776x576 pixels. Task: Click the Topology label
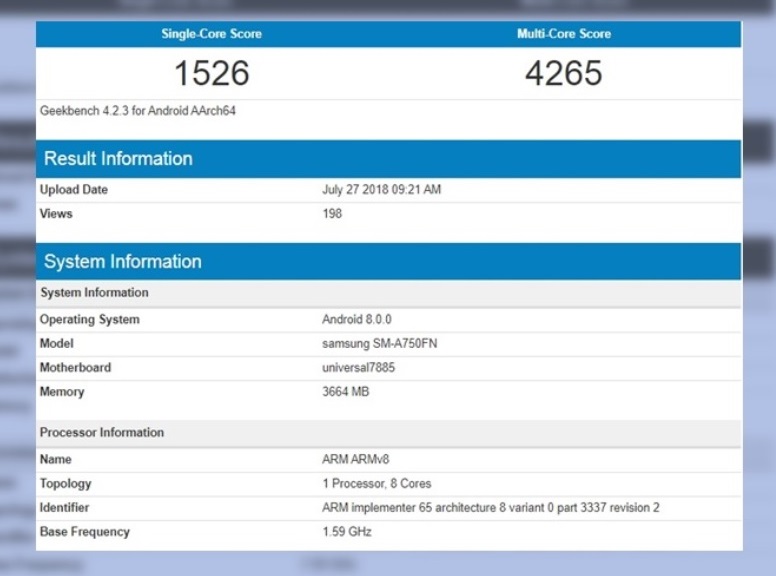[x=65, y=484]
